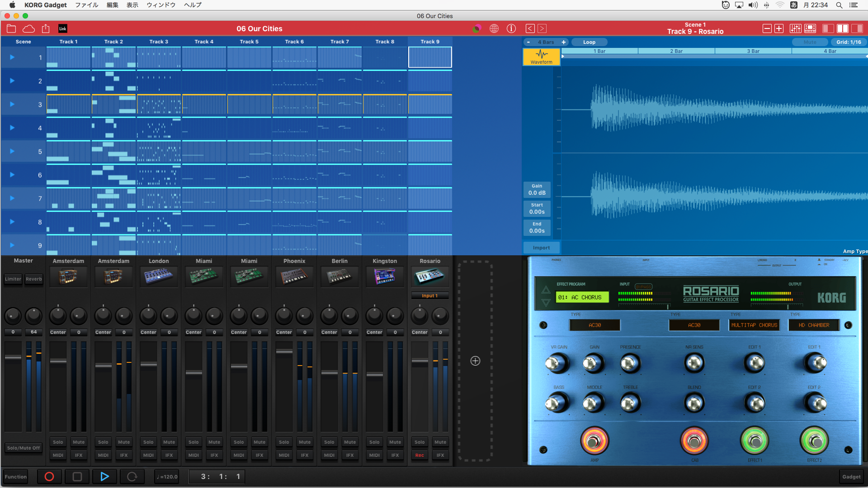Click the Import button
868x488 pixels.
(x=542, y=248)
